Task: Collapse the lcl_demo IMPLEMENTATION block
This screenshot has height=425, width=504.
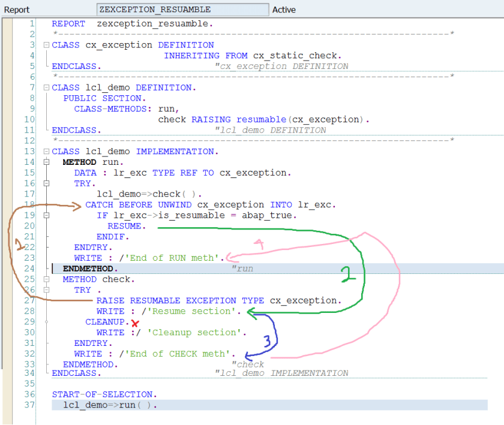Action: coord(46,152)
